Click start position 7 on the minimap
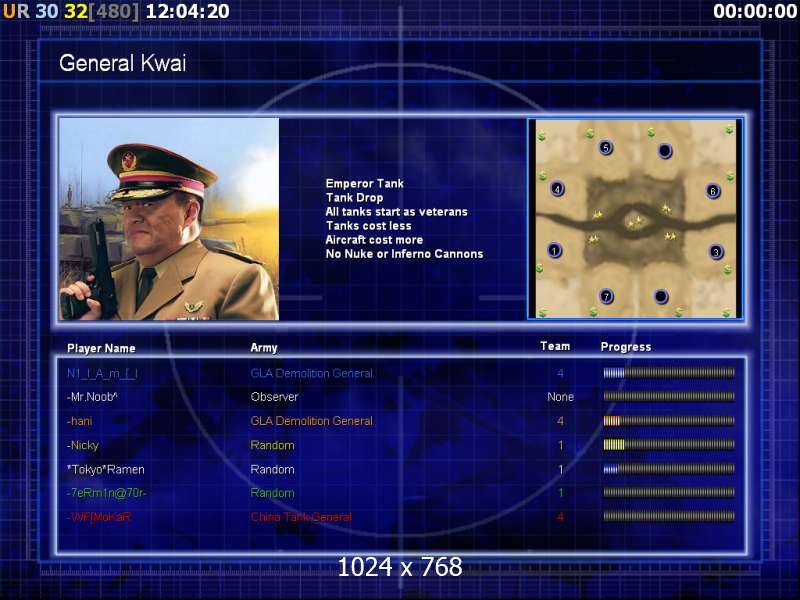The height and width of the screenshot is (600, 800). tap(606, 296)
